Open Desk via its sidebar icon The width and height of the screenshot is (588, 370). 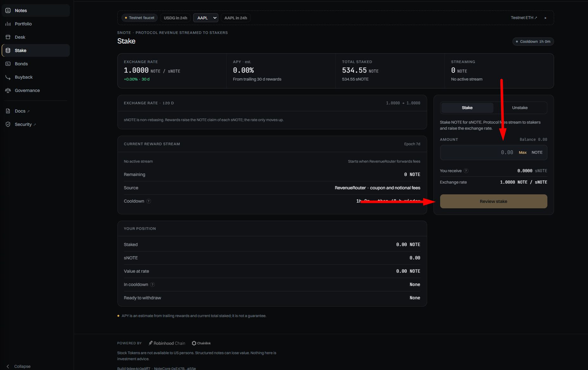8,37
